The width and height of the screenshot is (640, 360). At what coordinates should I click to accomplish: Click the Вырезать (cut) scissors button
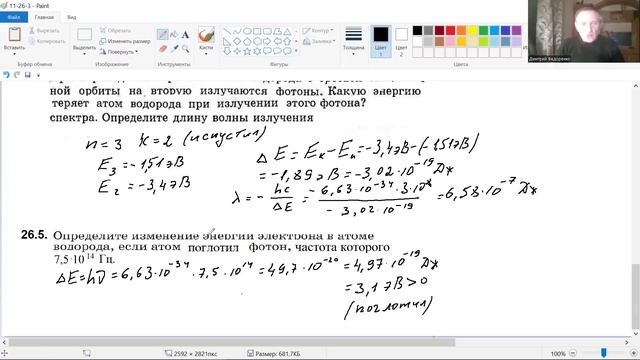tap(45, 31)
